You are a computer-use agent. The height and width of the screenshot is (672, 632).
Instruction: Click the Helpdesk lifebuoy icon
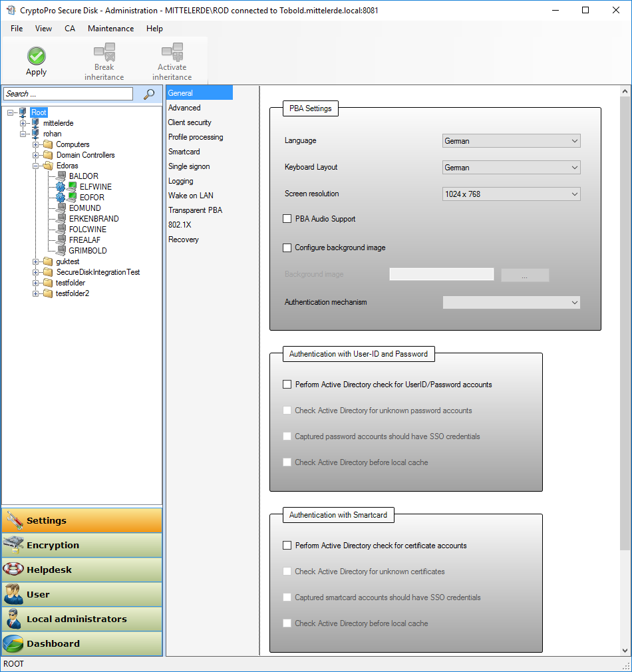tap(13, 569)
